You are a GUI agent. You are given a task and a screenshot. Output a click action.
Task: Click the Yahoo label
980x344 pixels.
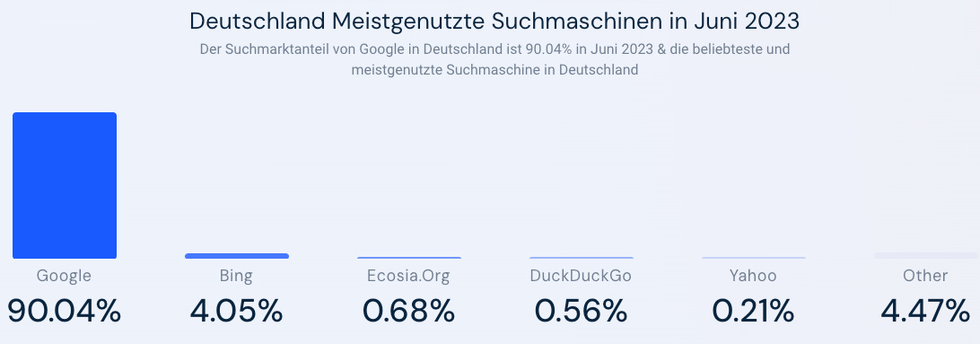pos(753,276)
